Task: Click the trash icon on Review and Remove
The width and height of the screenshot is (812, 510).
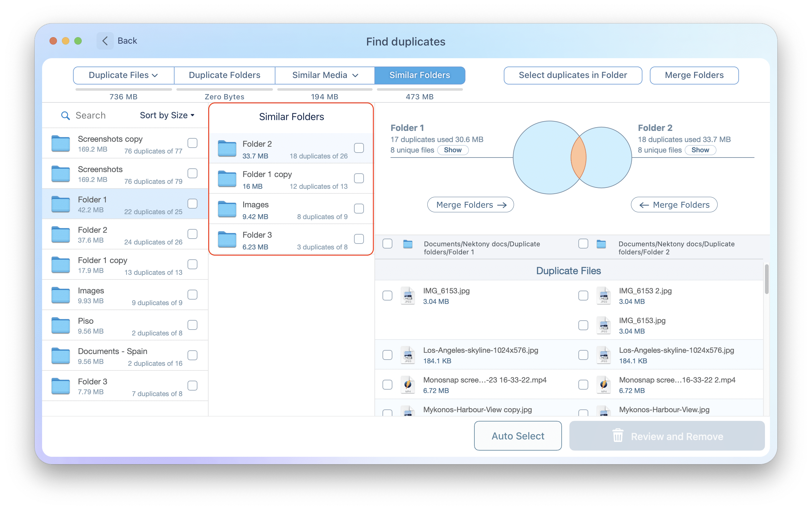Action: point(617,435)
